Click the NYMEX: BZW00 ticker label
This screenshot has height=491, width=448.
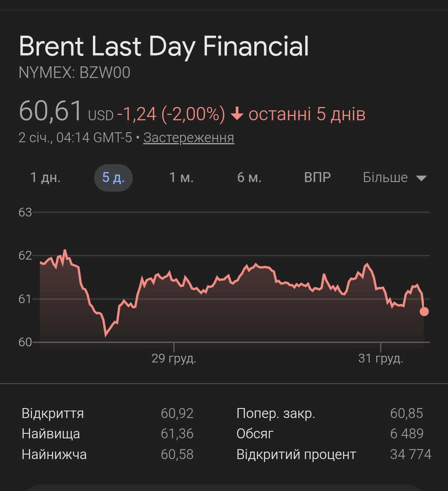pyautogui.click(x=75, y=73)
